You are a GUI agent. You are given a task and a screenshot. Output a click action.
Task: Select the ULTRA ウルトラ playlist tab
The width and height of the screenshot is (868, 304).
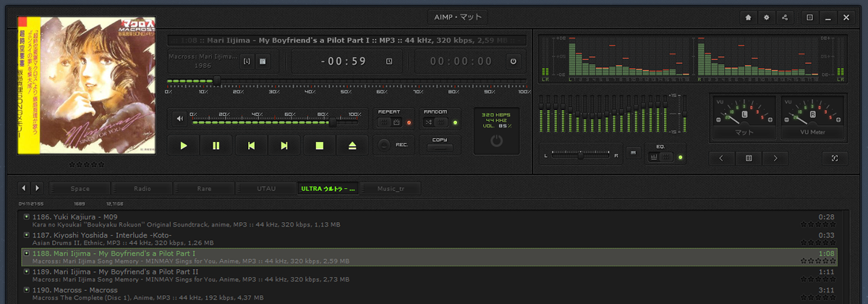coord(328,189)
